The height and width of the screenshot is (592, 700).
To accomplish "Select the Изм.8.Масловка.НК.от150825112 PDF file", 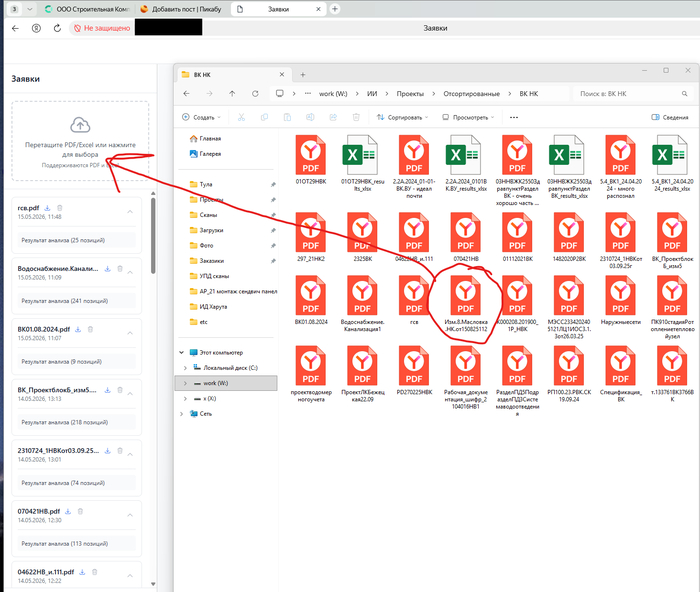I will (x=466, y=304).
